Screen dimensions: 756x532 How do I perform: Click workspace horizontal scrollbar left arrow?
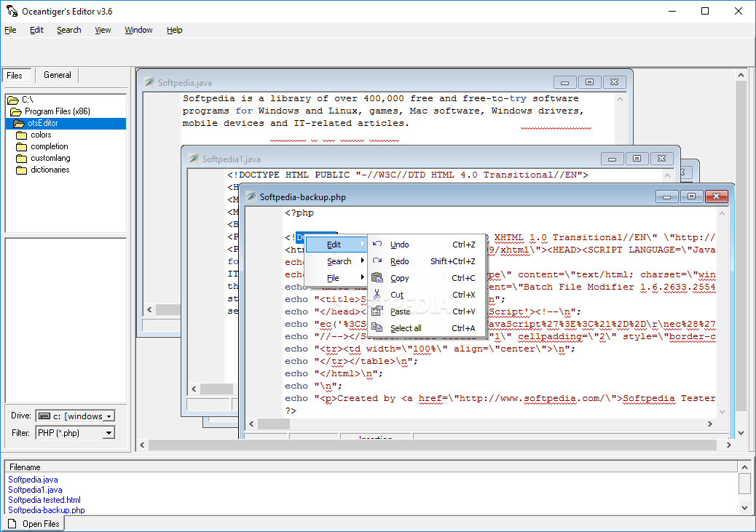tap(142, 445)
